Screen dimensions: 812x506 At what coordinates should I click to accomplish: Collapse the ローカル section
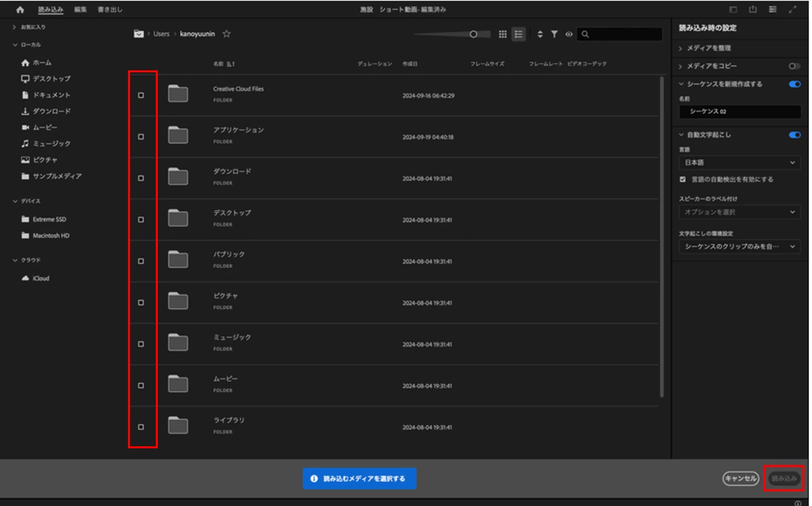(x=15, y=45)
